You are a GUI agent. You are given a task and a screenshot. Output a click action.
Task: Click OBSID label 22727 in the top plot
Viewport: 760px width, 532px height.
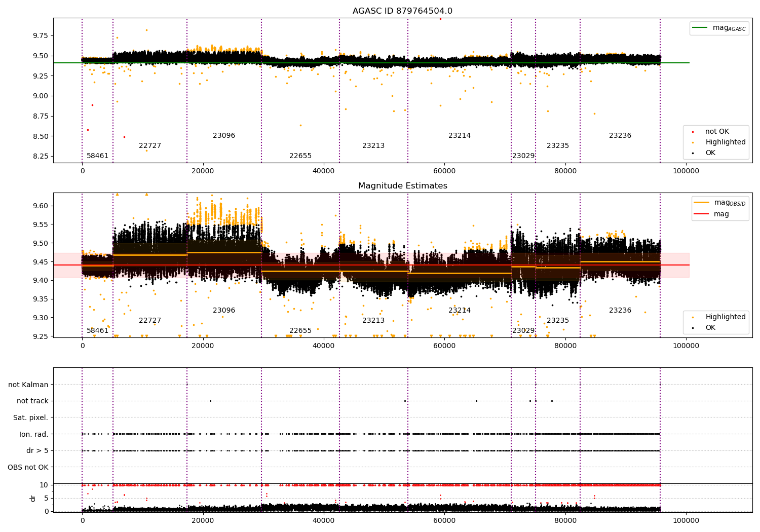point(150,146)
